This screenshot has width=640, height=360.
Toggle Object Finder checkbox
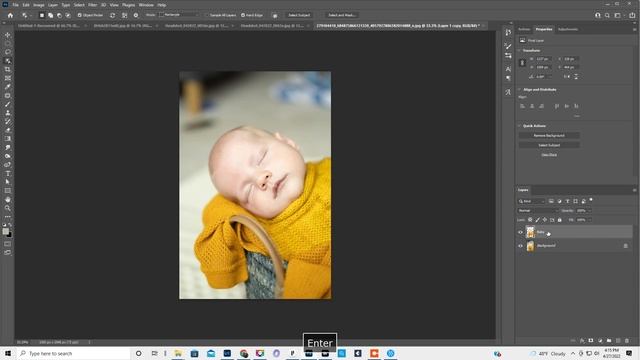(x=80, y=15)
